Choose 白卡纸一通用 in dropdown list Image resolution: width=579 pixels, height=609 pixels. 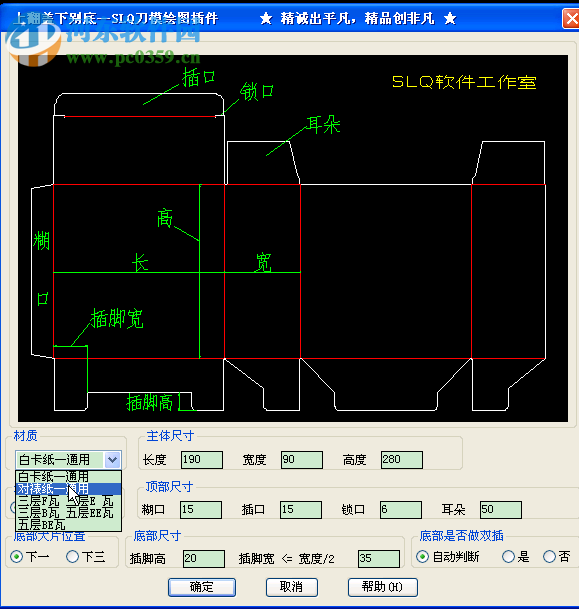click(68, 477)
